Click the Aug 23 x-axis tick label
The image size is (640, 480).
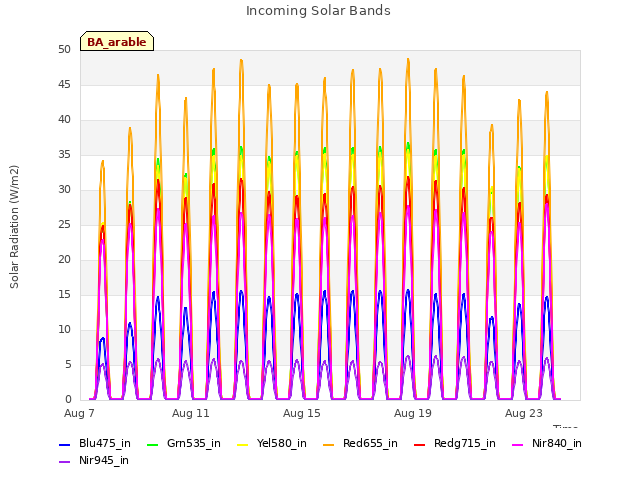[524, 413]
